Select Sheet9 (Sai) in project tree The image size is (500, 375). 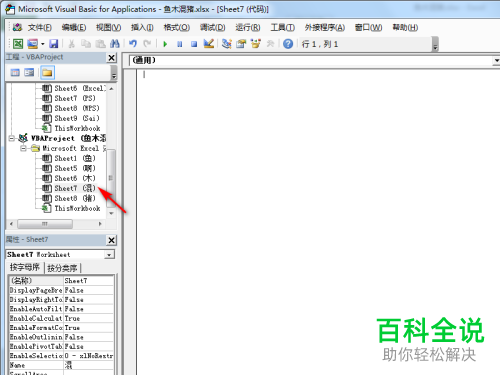point(71,118)
